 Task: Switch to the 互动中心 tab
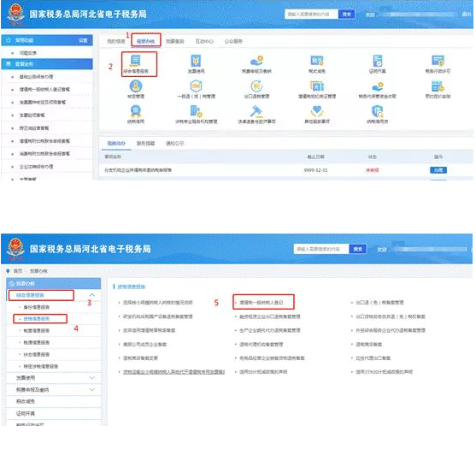point(204,41)
